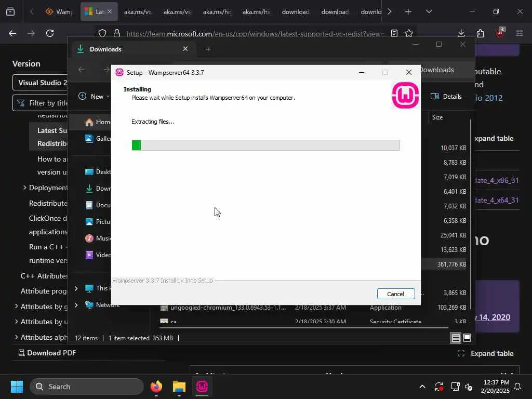Viewport: 532px width, 399px height.
Task: Open File Explorer from the taskbar
Action: point(179,387)
